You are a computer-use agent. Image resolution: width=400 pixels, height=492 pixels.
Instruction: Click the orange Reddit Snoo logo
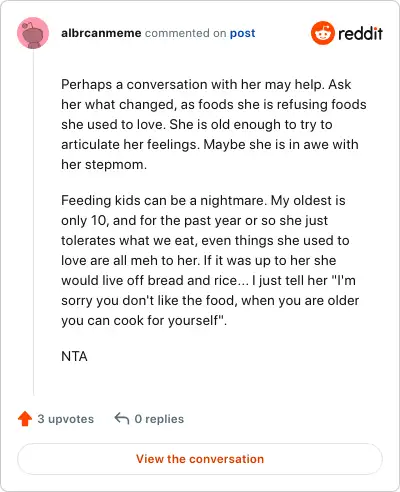[322, 33]
